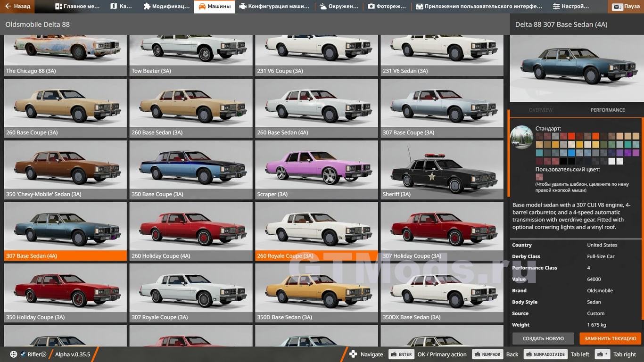Click the weather icon Окружение tab

(339, 7)
